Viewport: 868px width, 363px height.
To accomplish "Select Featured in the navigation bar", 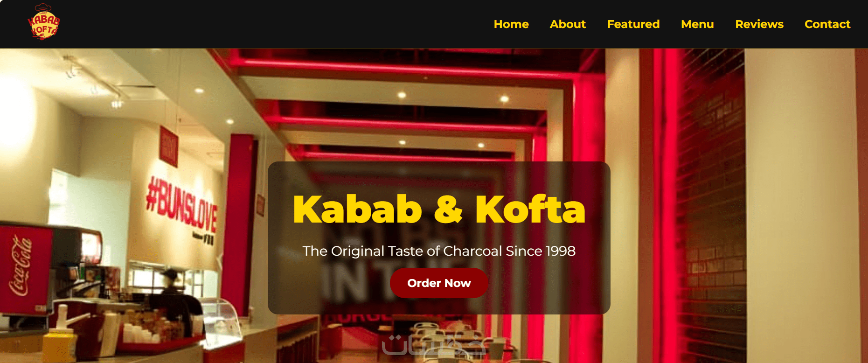I will coord(633,24).
